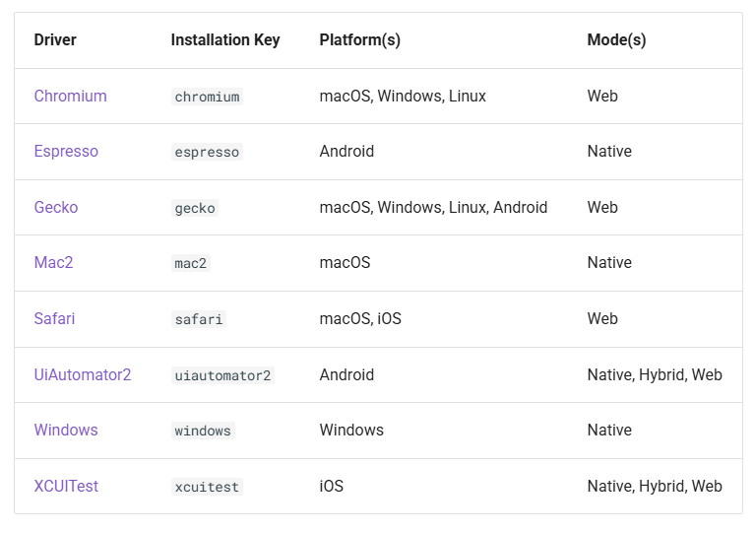Go to the Safari driver page

pos(54,319)
